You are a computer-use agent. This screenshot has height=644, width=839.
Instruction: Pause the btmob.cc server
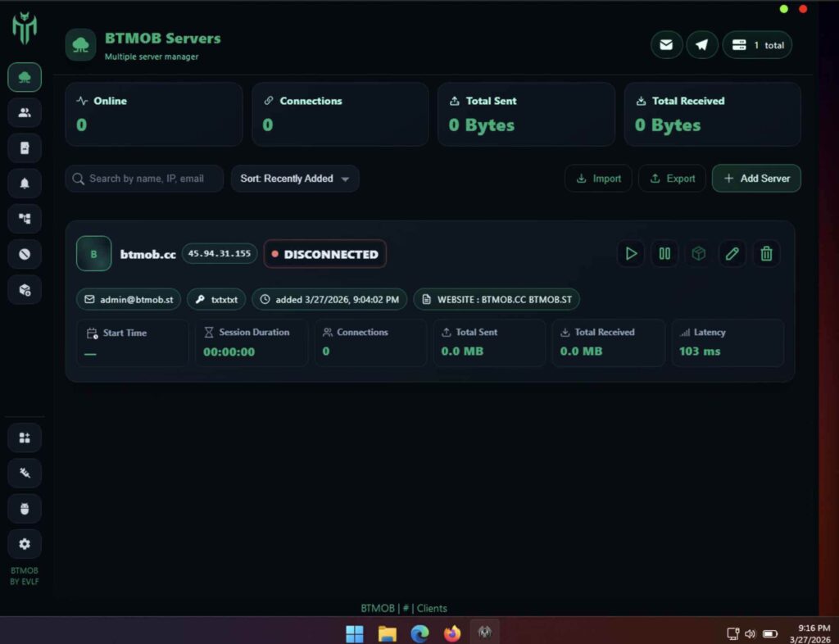[x=664, y=253]
